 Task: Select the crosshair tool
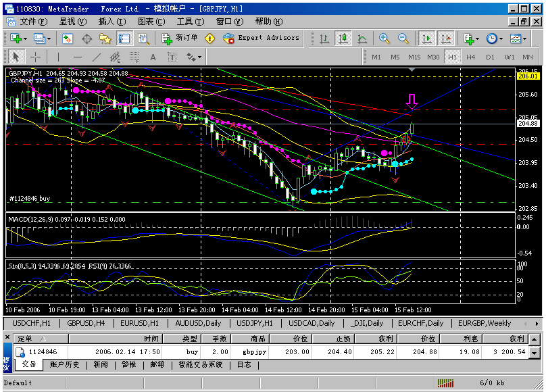(35, 57)
